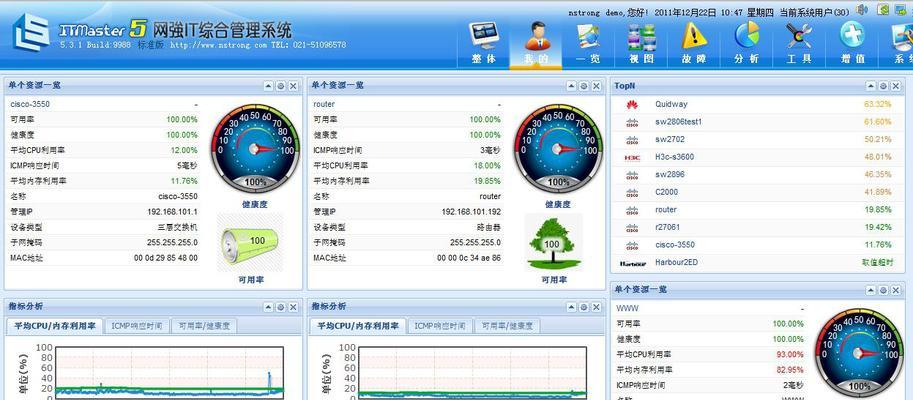
Task: Collapse the 指标分析 panel below router
Action: pos(571,307)
